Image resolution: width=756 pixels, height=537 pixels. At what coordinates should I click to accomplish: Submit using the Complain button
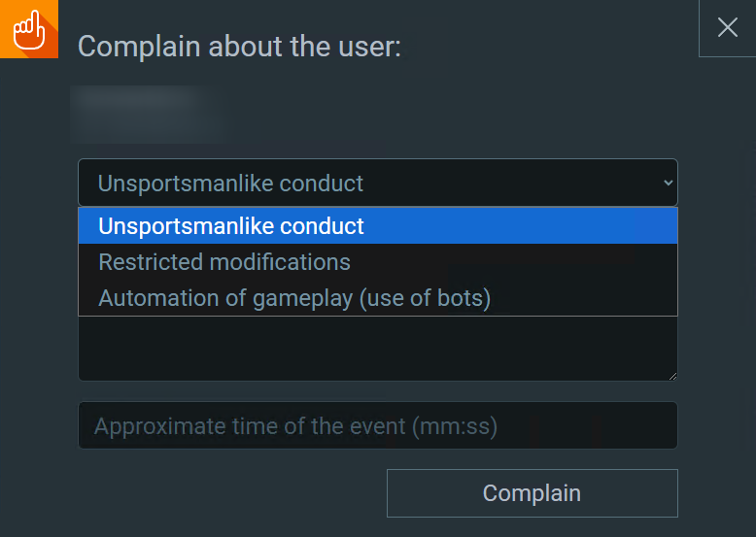(x=533, y=493)
